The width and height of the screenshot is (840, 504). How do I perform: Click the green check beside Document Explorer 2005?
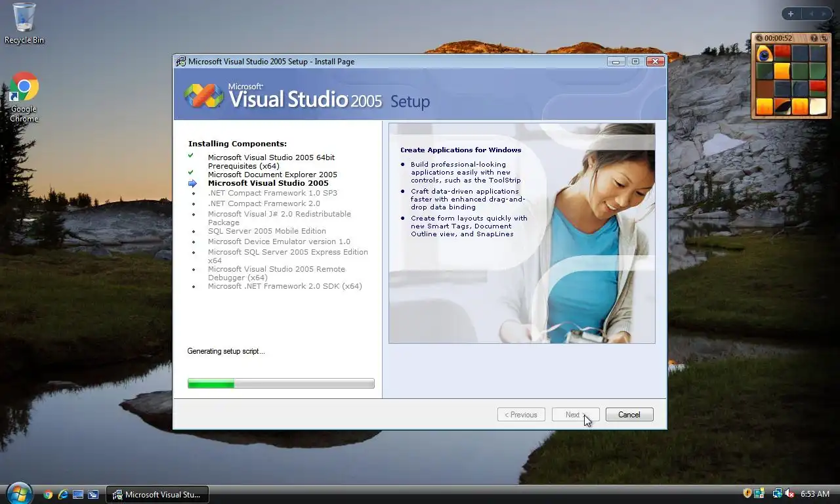[x=191, y=173]
